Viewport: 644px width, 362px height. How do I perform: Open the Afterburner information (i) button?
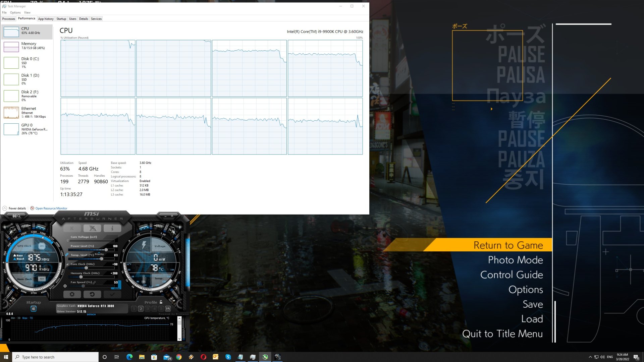point(112,228)
